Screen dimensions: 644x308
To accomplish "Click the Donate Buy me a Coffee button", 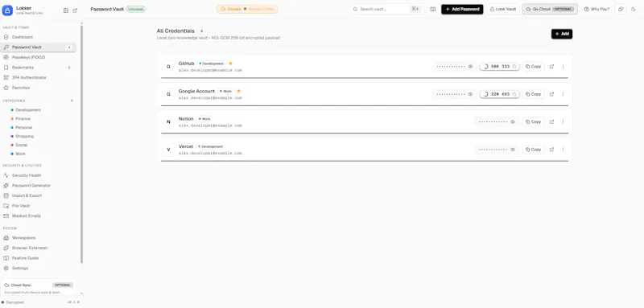I will pos(247,9).
